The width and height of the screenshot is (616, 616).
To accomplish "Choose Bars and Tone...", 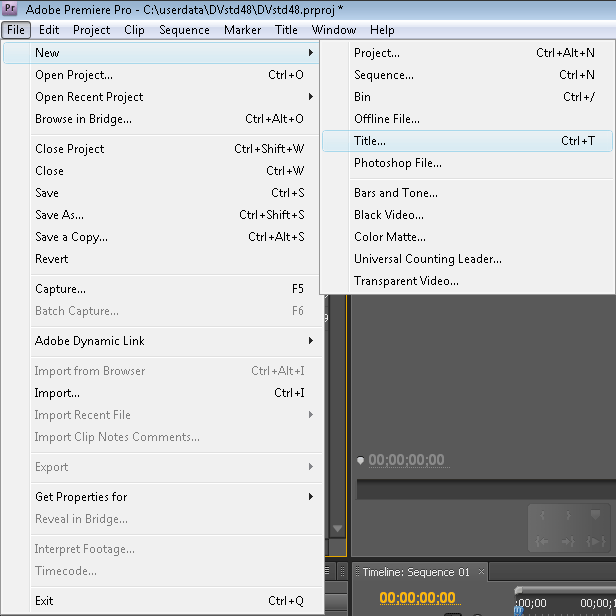I will (x=467, y=193).
